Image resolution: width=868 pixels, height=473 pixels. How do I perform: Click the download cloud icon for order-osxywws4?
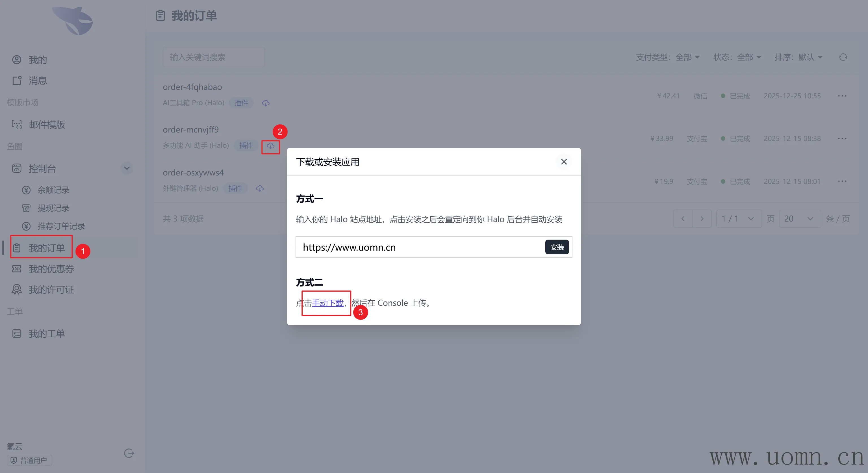[x=260, y=189]
